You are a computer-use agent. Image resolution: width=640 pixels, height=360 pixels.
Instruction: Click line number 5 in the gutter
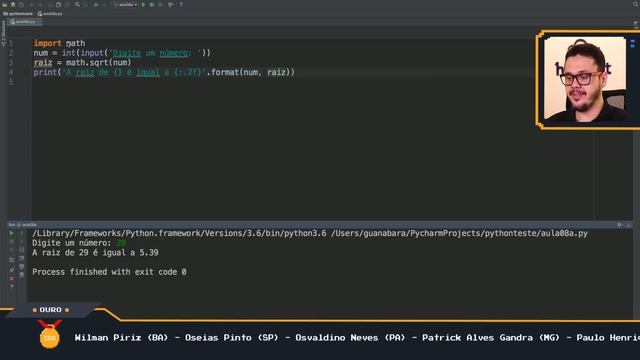click(x=11, y=82)
